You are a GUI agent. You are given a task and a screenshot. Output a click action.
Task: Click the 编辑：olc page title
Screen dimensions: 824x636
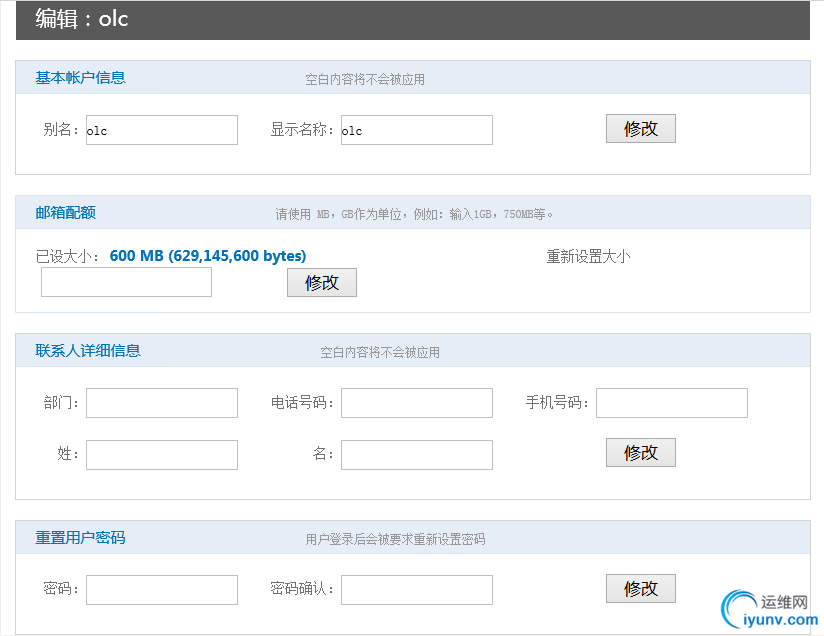pyautogui.click(x=82, y=19)
